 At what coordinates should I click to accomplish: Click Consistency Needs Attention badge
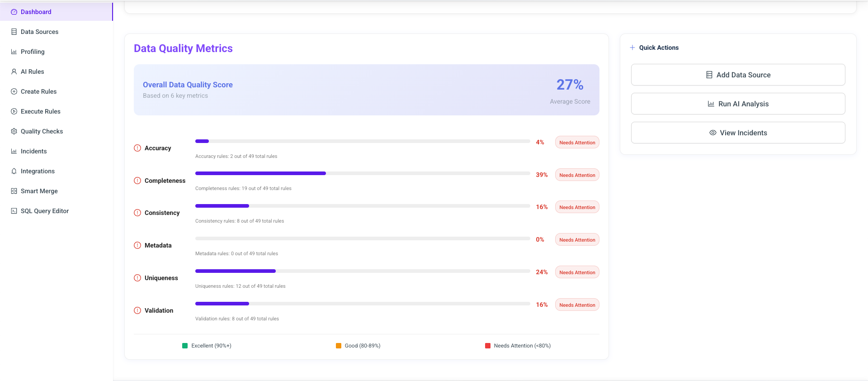click(577, 207)
